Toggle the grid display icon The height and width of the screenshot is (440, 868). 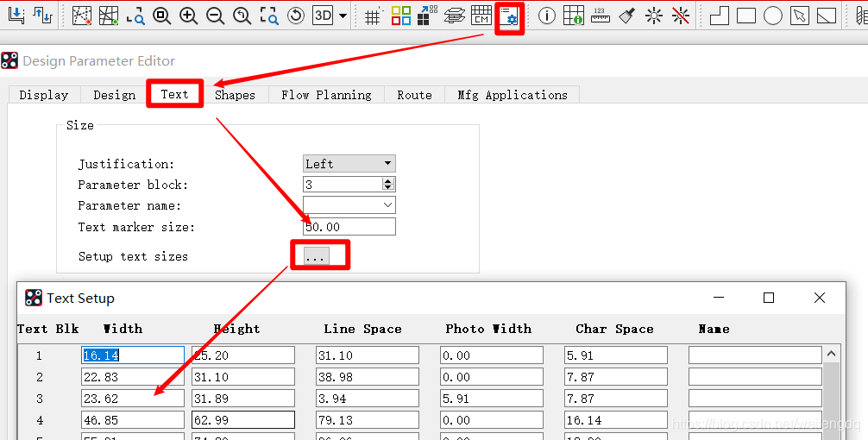click(374, 16)
